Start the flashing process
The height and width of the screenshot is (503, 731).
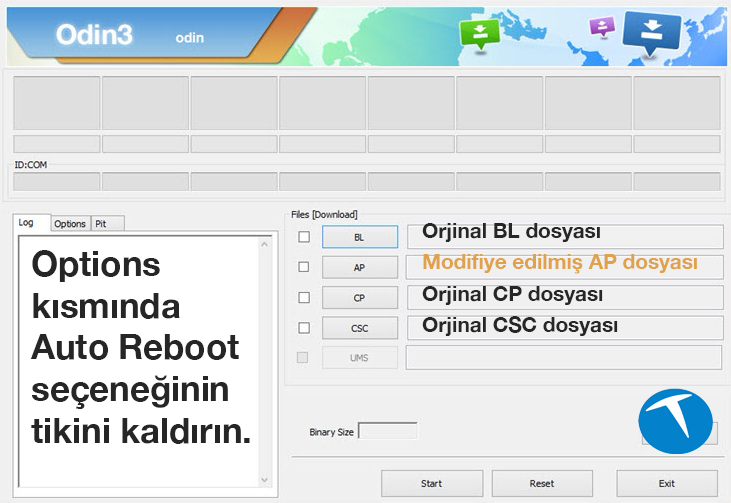(432, 483)
